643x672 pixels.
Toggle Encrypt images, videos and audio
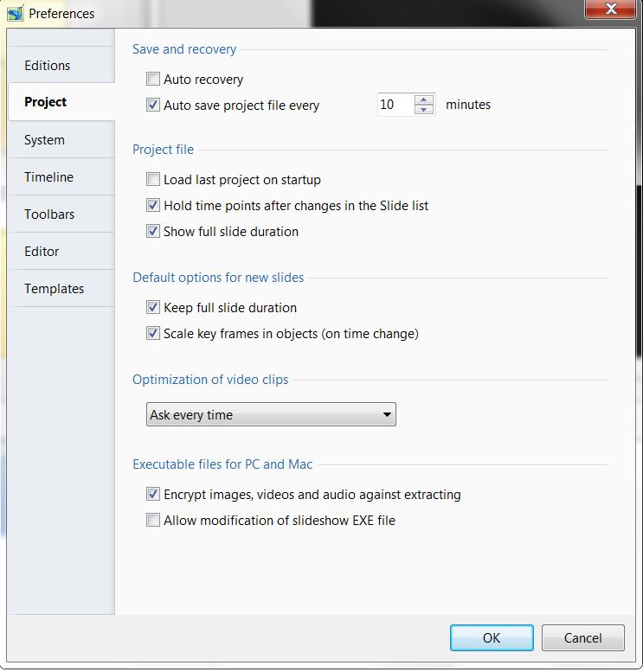click(153, 495)
